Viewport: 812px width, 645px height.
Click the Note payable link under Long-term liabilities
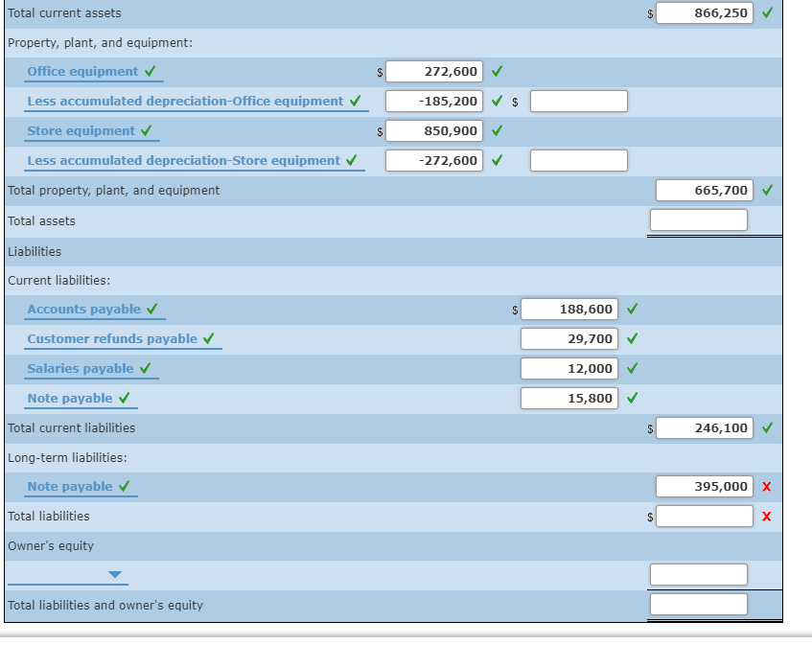click(x=72, y=486)
